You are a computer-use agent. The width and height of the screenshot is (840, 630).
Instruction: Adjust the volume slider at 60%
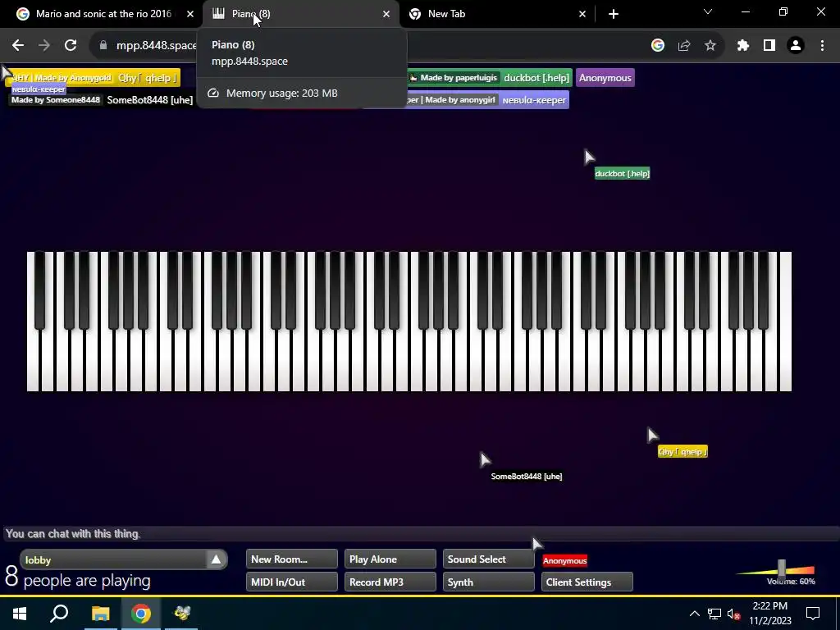click(x=782, y=568)
